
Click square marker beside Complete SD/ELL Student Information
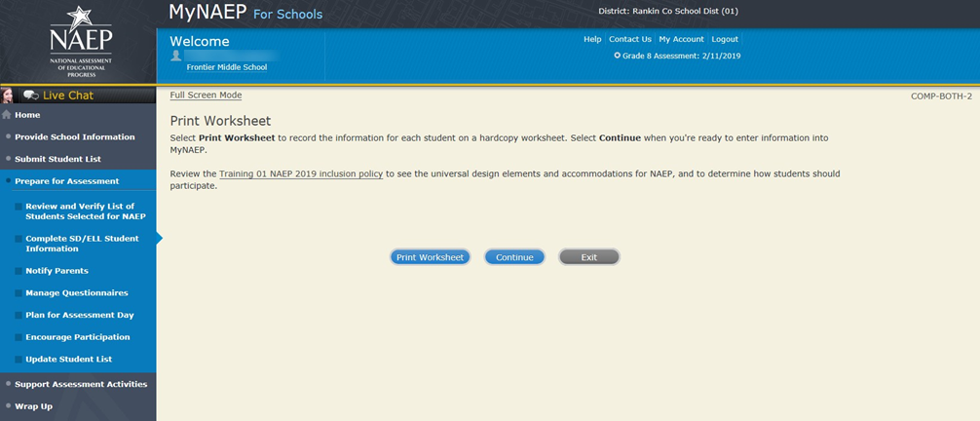pos(19,239)
